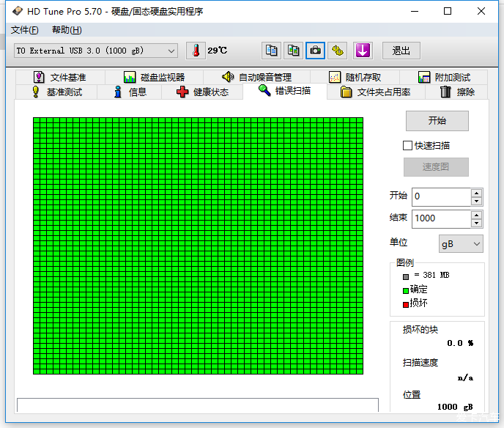Click the camera save screenshot icon
The height and width of the screenshot is (428, 504).
[315, 51]
